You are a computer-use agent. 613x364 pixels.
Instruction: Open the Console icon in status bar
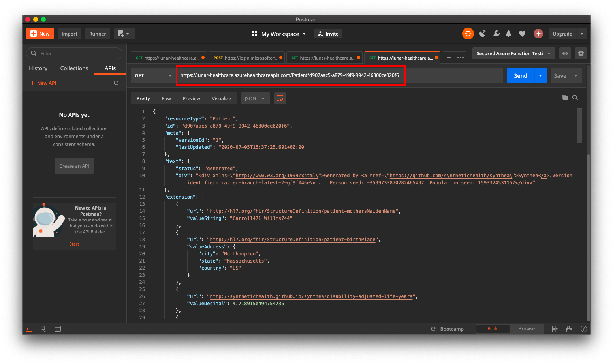tap(58, 328)
